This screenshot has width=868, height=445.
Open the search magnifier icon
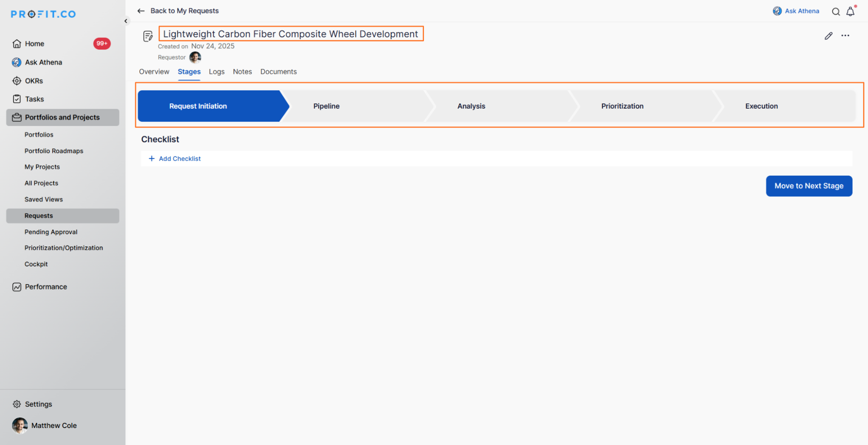pyautogui.click(x=836, y=12)
